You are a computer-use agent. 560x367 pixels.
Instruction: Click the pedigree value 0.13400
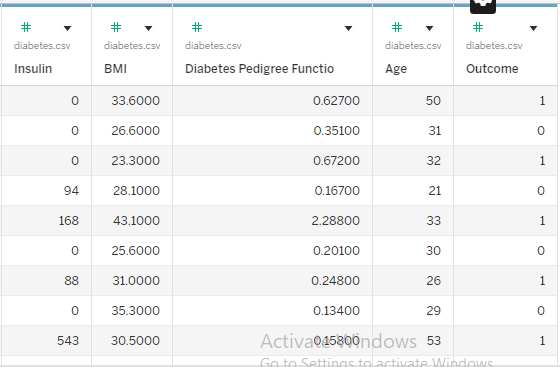[336, 311]
